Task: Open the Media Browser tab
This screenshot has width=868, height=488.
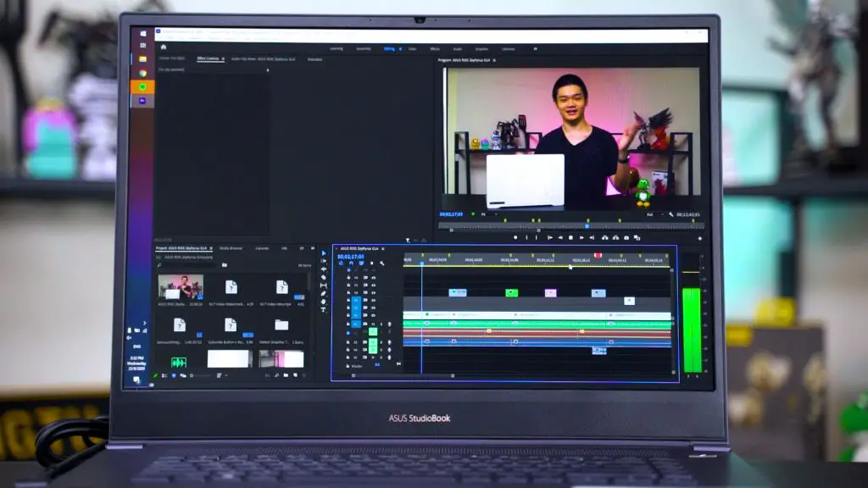Action: pos(231,248)
